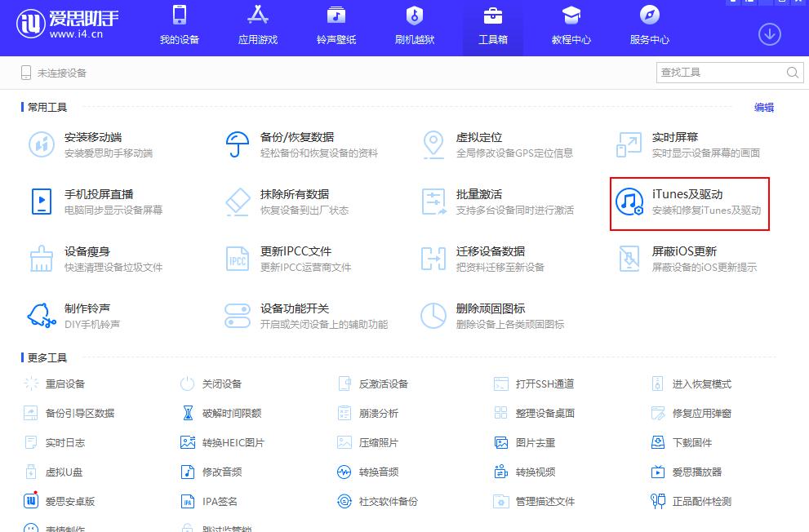Screen dimensions: 809x532
Task: Click the 重启设备 tool link
Action: point(64,383)
